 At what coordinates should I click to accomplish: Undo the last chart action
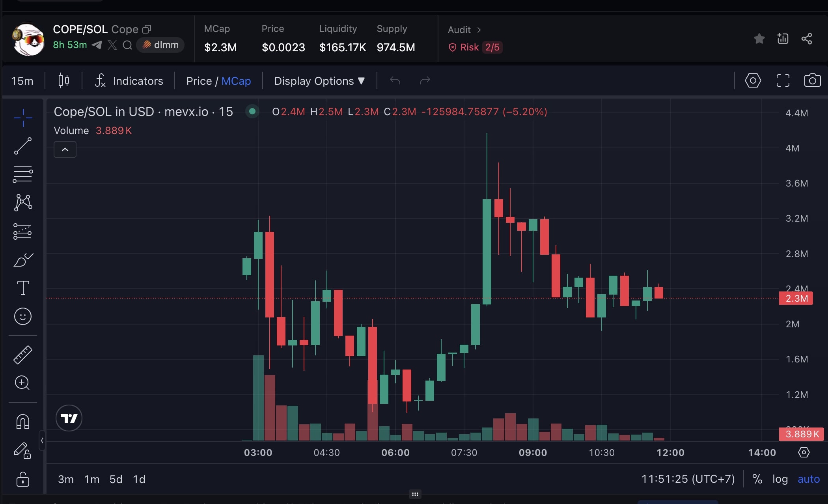(395, 80)
